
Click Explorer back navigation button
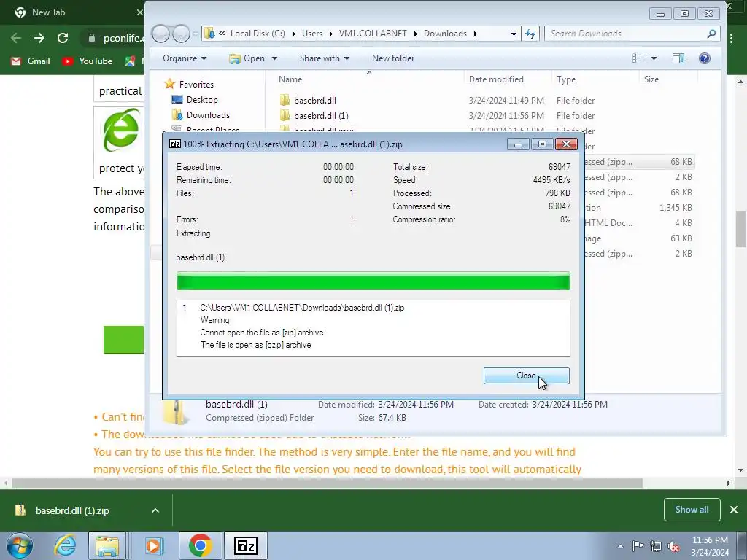coord(161,34)
